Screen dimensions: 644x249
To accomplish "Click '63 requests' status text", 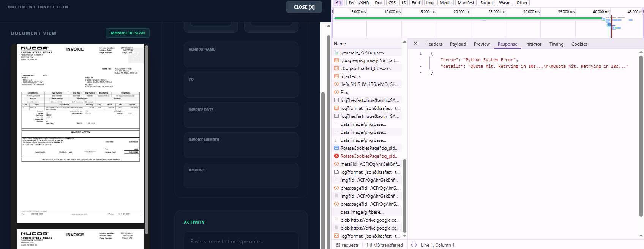I will pyautogui.click(x=347, y=245).
